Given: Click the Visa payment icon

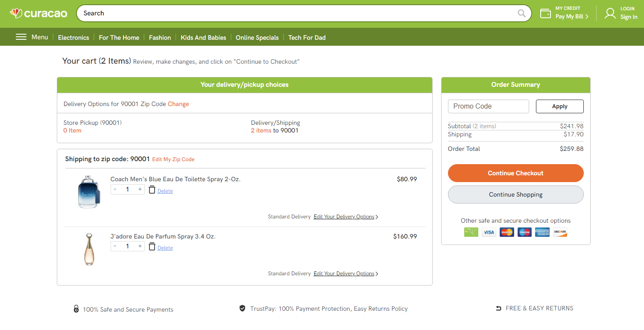Looking at the screenshot, I should [489, 232].
